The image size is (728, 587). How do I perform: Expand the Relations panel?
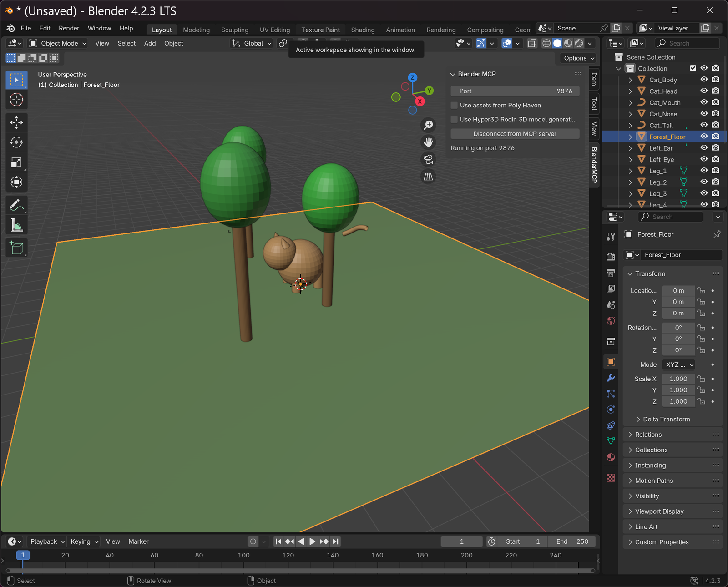[672, 435]
